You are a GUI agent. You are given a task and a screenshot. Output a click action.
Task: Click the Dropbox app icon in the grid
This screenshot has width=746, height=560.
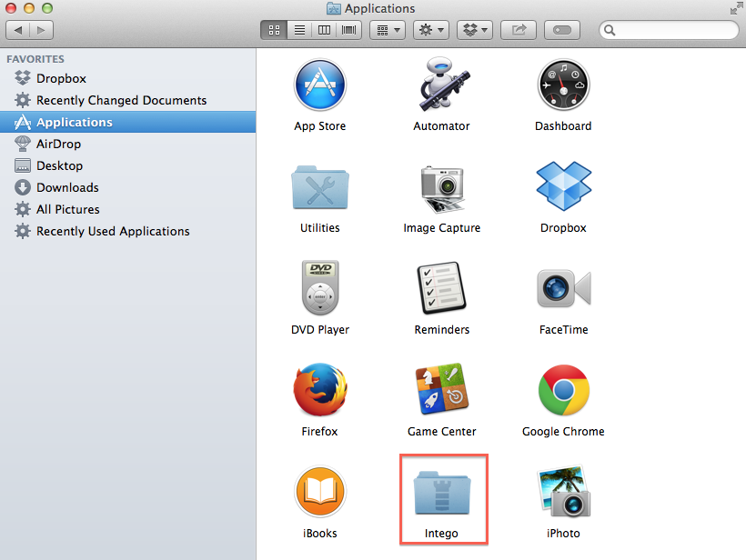click(x=563, y=186)
